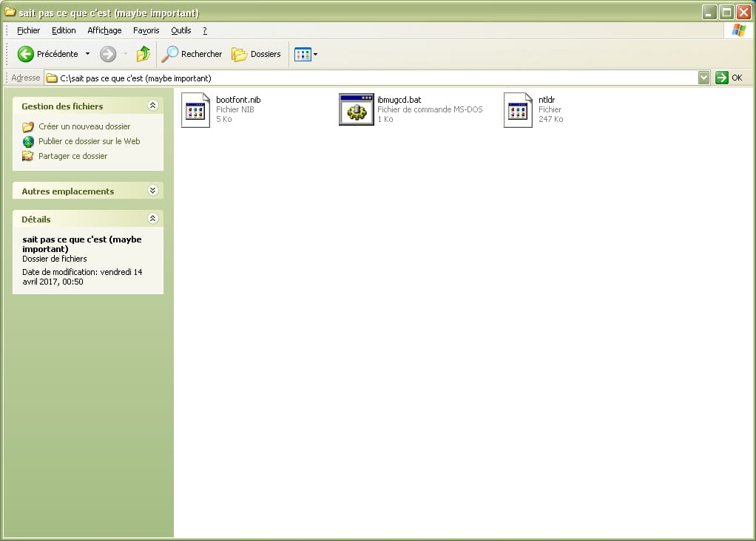Expand the Autres emplacements panel
756x541 pixels.
tap(153, 191)
